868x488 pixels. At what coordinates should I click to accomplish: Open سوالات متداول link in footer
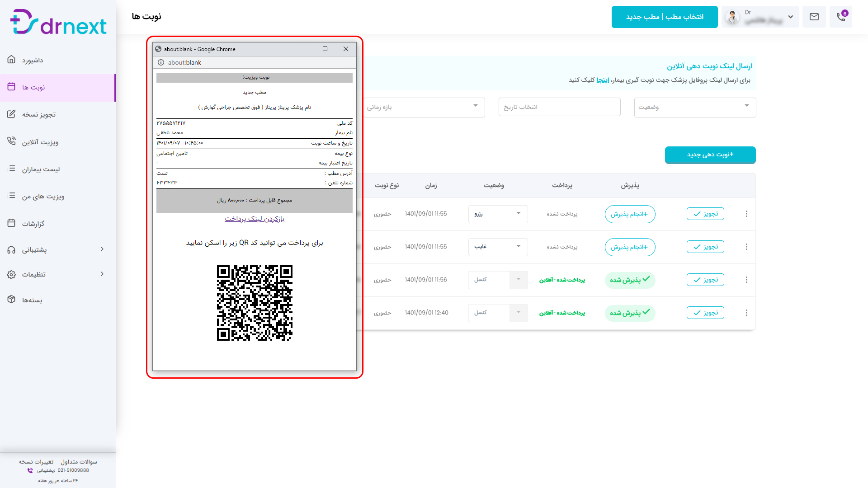[x=79, y=462]
